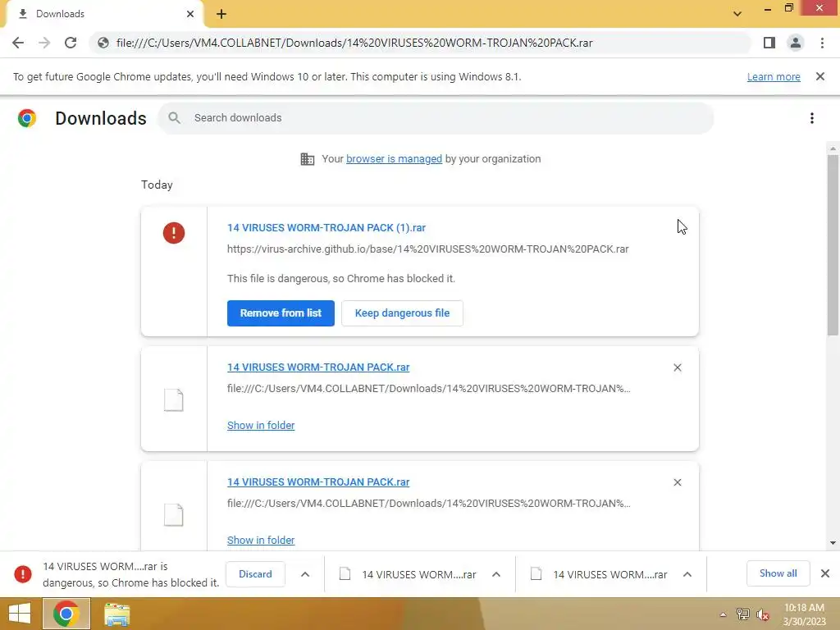Click the page scrollbar thumb
The height and width of the screenshot is (630, 840).
pyautogui.click(x=833, y=244)
